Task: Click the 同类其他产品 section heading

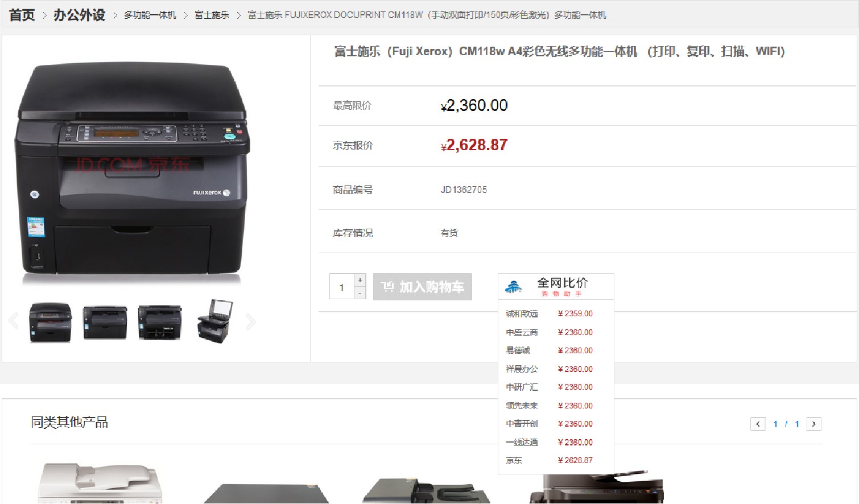Action: pyautogui.click(x=69, y=422)
